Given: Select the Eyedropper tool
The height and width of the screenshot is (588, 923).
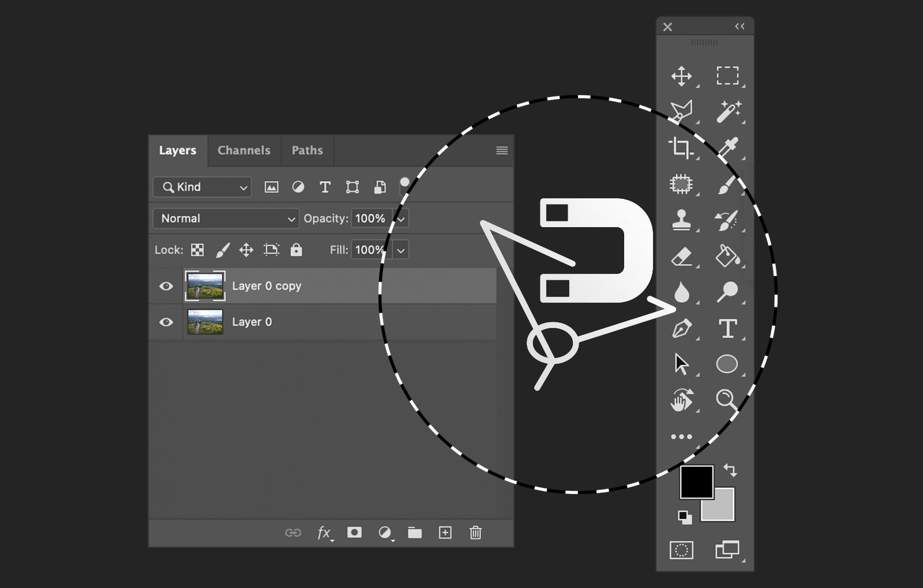Looking at the screenshot, I should pyautogui.click(x=728, y=147).
